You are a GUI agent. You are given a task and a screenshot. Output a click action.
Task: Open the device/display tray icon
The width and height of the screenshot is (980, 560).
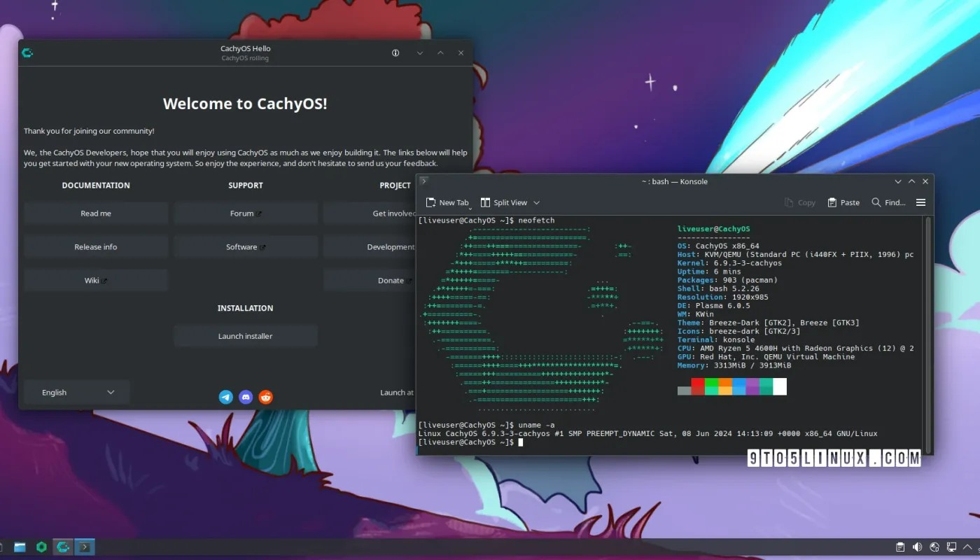pyautogui.click(x=951, y=547)
